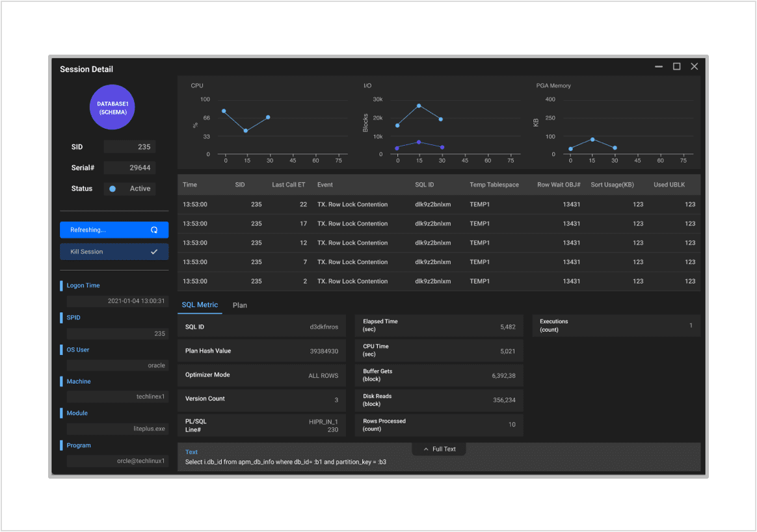Click the I/O chart peak point at 15
The image size is (757, 532).
419,105
